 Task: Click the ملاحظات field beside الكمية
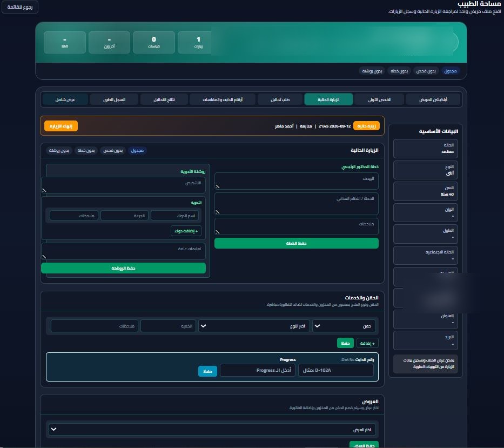[x=95, y=326]
